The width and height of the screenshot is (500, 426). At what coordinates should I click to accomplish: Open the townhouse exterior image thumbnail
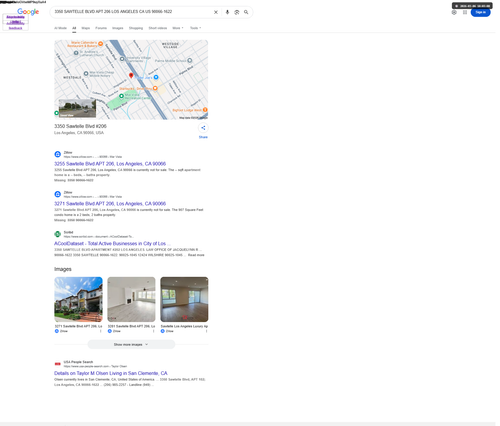pos(78,299)
